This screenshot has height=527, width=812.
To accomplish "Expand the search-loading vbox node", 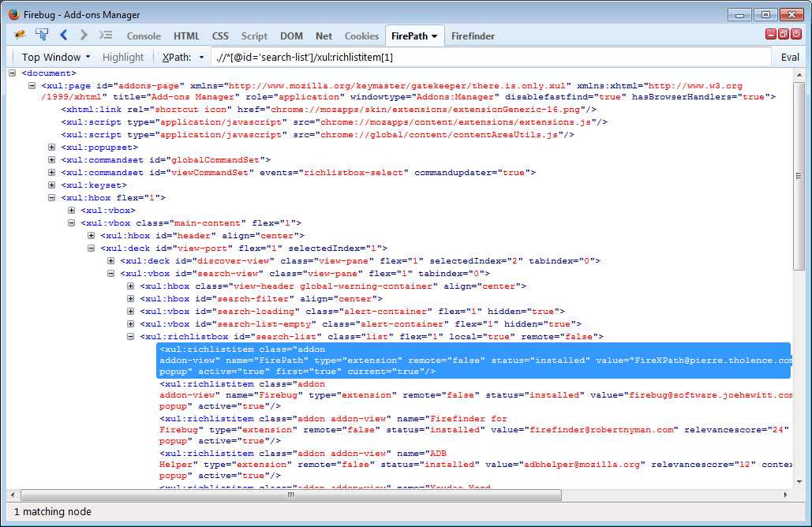I will click(130, 311).
